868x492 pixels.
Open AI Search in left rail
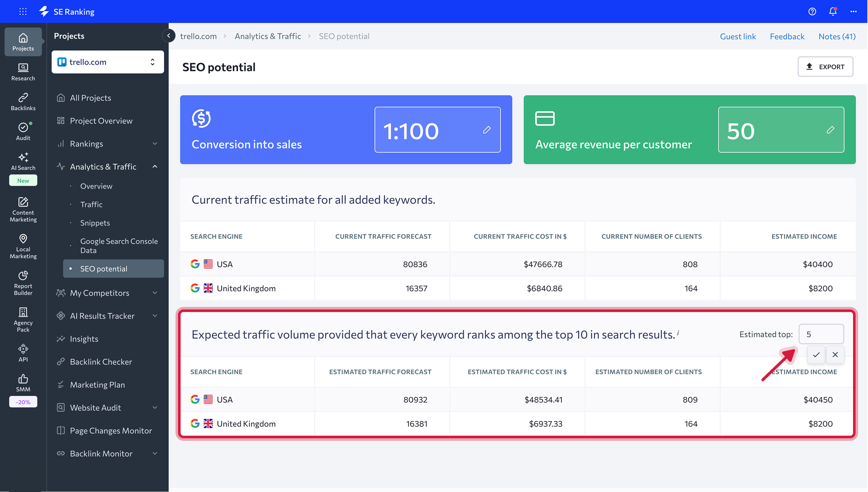[x=23, y=161]
